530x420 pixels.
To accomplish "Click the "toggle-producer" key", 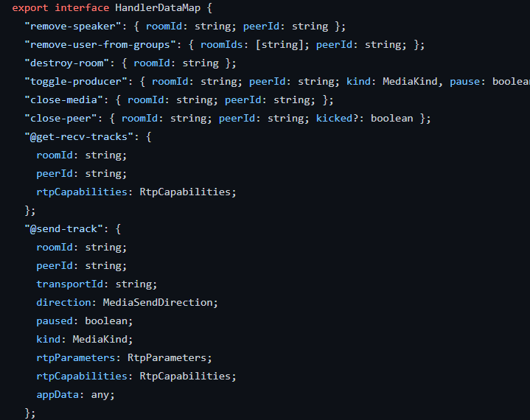I will pyautogui.click(x=76, y=82).
